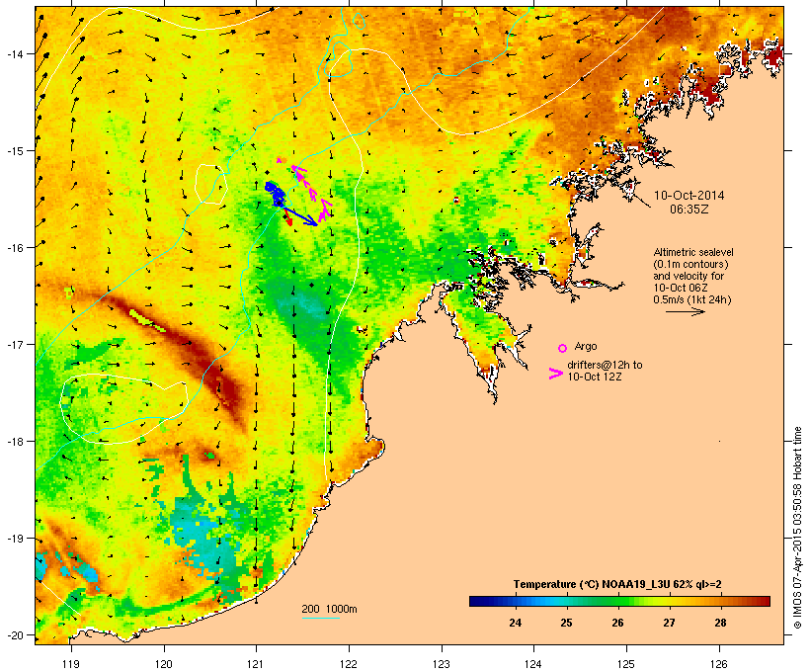810x672 pixels.
Task: Click the color bar value '25'
Action: point(566,623)
